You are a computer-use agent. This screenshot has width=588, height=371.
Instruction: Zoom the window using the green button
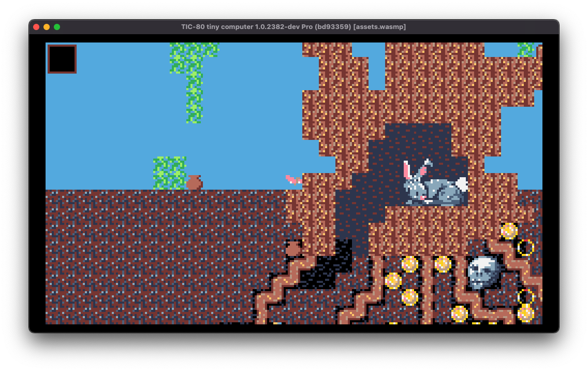57,26
